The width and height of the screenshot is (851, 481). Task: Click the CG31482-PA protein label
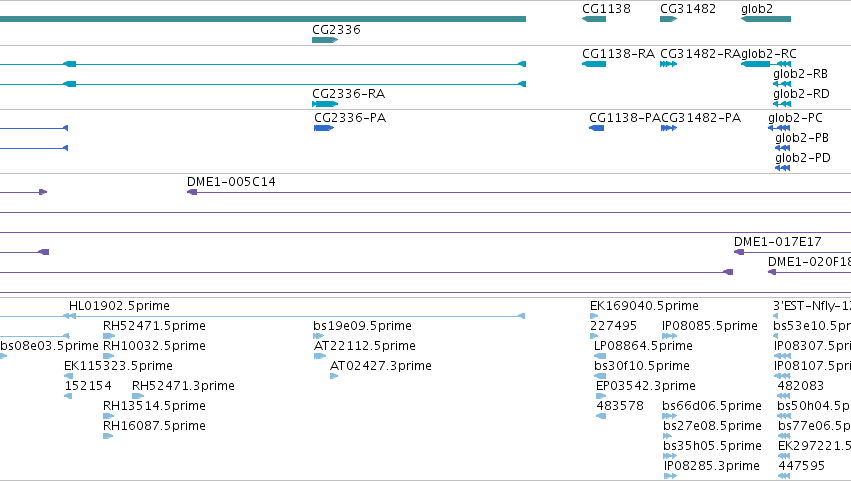[701, 118]
